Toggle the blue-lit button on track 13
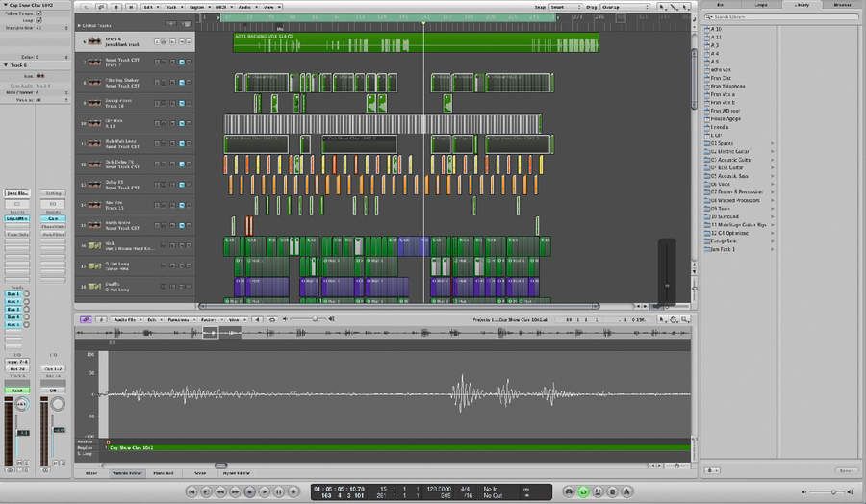 [x=181, y=185]
